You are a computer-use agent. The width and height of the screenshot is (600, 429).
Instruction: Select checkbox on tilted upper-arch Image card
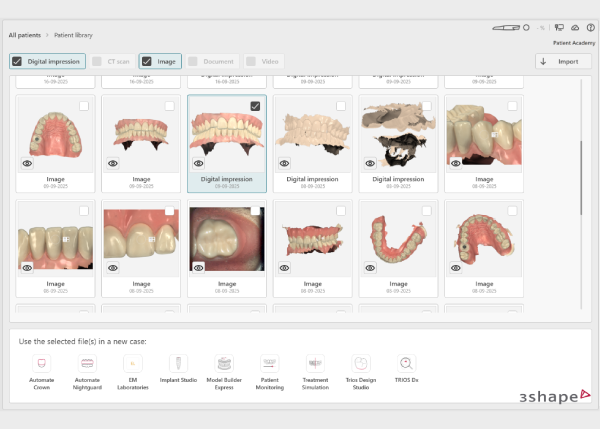512,211
